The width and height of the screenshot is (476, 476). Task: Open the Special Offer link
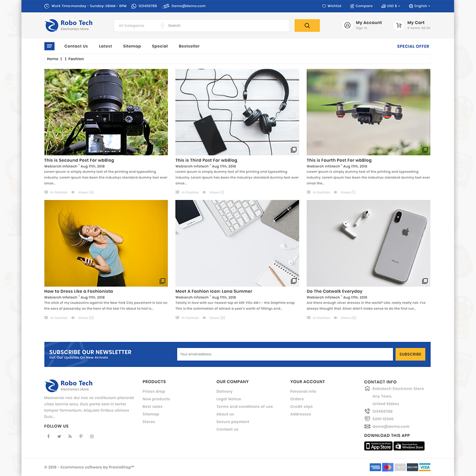413,46
